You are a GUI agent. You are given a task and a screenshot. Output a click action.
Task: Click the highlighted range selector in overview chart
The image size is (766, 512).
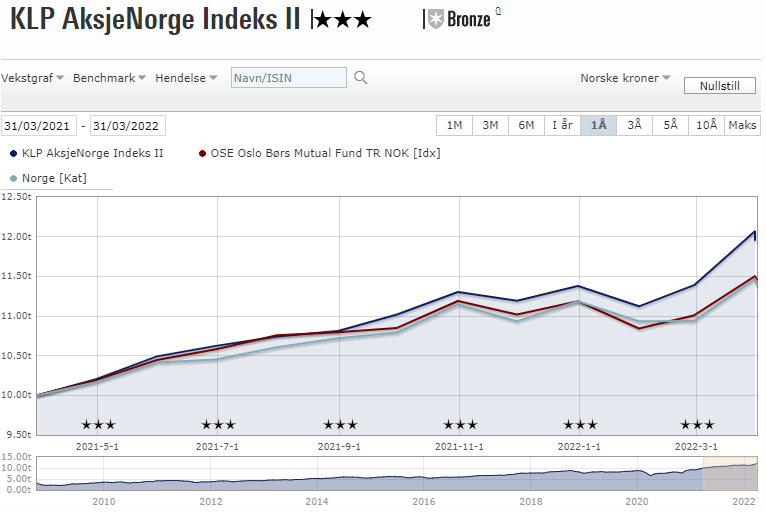coord(730,473)
